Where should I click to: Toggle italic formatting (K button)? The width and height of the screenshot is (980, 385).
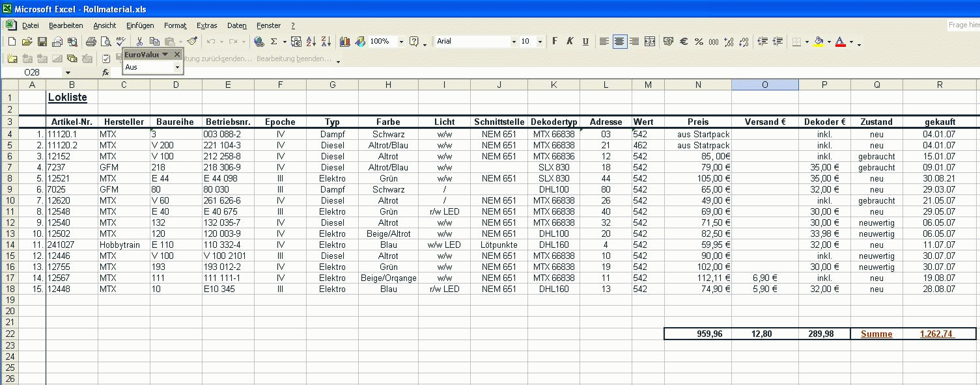pos(570,42)
